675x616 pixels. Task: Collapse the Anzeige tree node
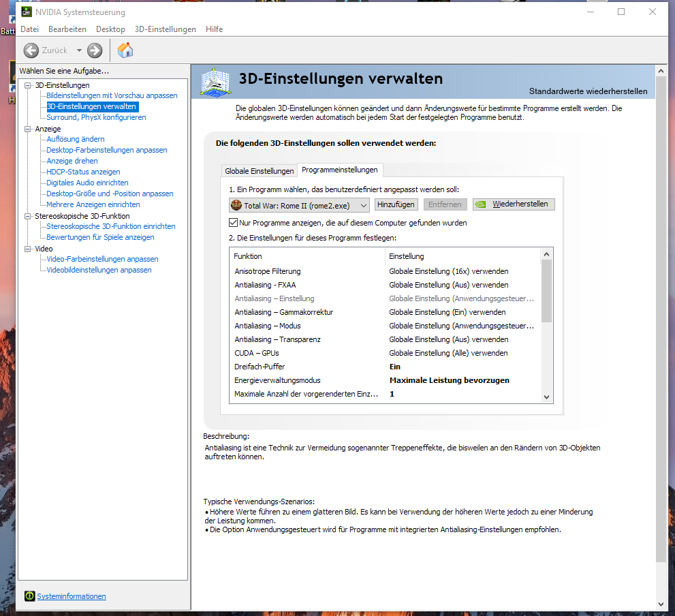click(x=28, y=129)
